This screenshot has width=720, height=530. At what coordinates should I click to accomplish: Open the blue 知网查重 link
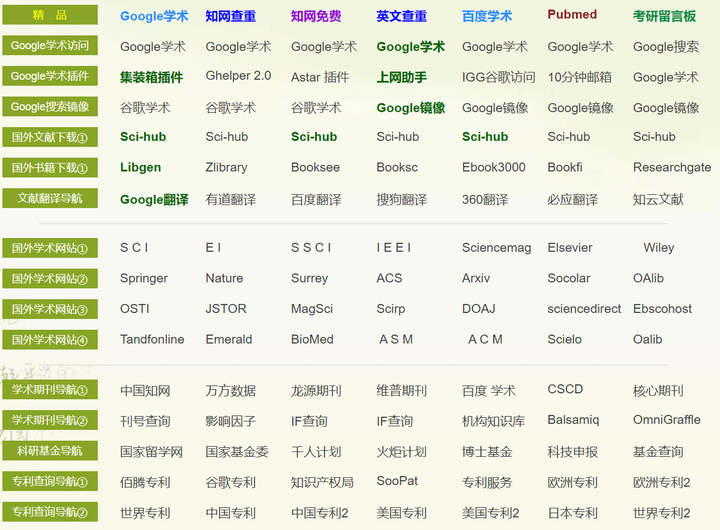(x=231, y=16)
